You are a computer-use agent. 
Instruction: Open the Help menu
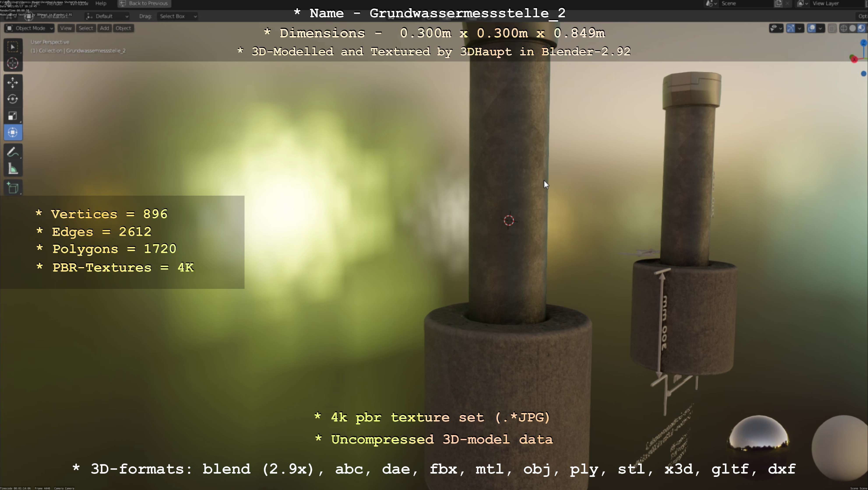click(x=101, y=3)
